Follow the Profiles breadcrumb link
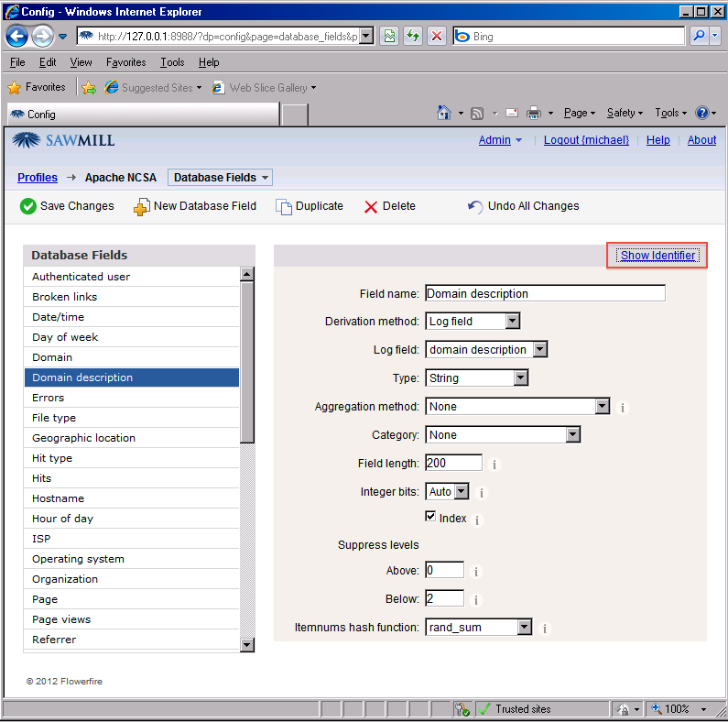The width and height of the screenshot is (728, 722). pyautogui.click(x=38, y=178)
